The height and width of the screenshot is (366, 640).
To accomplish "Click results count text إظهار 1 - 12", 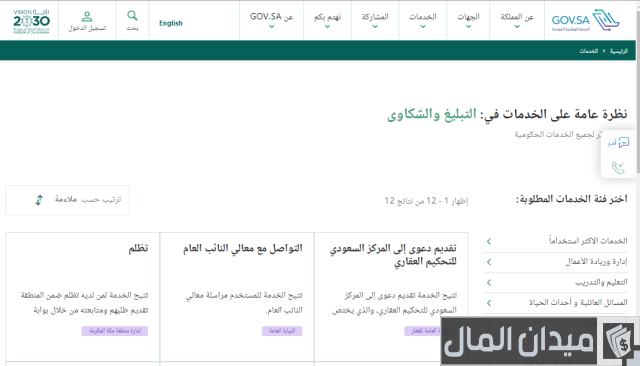I will [x=426, y=201].
